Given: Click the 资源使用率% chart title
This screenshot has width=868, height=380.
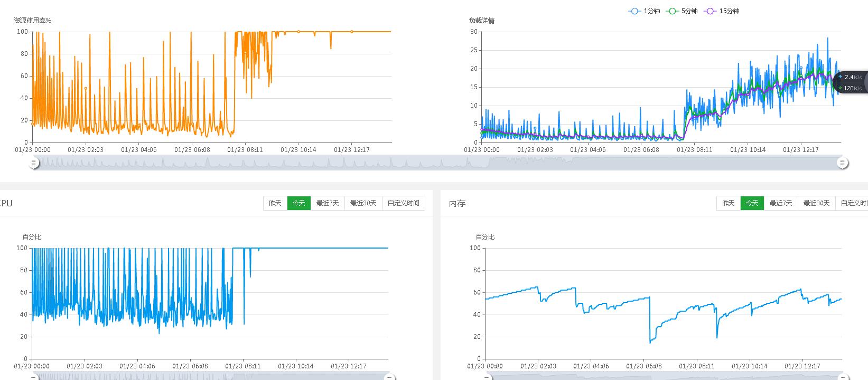Looking at the screenshot, I should (32, 21).
